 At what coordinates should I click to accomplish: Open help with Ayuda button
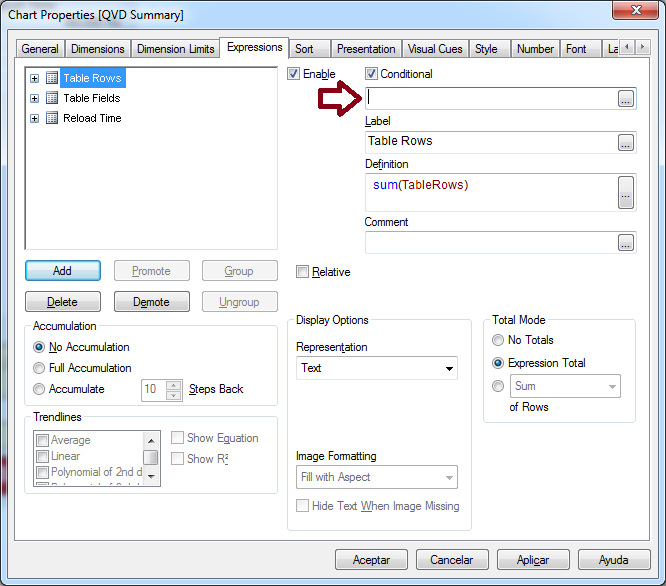pos(614,560)
